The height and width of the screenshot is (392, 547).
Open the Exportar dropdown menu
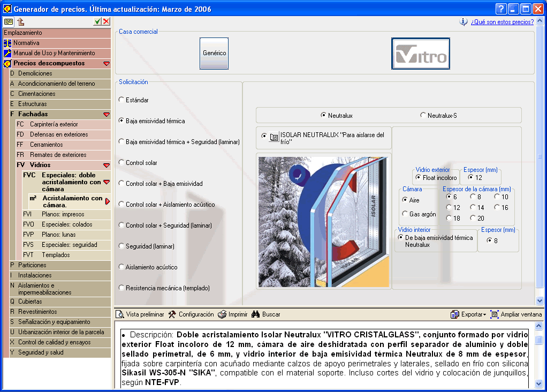tap(468, 314)
